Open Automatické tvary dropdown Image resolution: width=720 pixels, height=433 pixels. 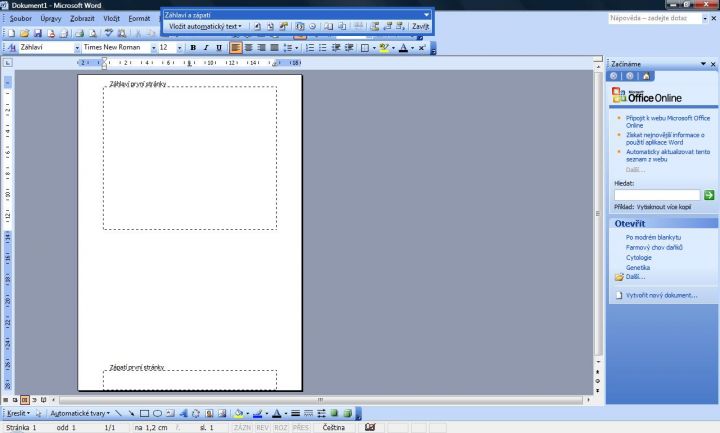click(x=80, y=413)
